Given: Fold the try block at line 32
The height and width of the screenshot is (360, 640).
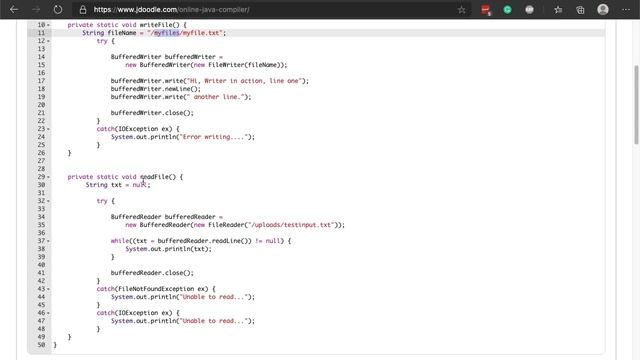Looking at the screenshot, I should (49, 201).
